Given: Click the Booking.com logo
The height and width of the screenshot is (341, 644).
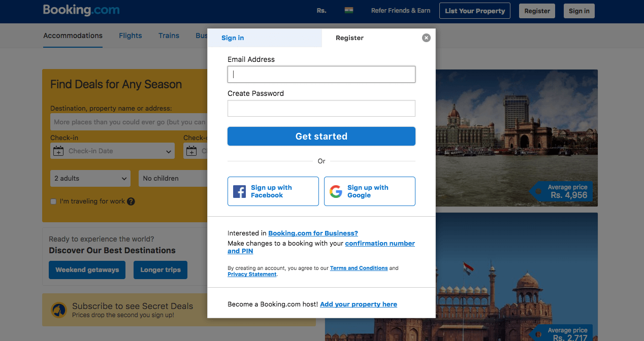Looking at the screenshot, I should tap(81, 10).
